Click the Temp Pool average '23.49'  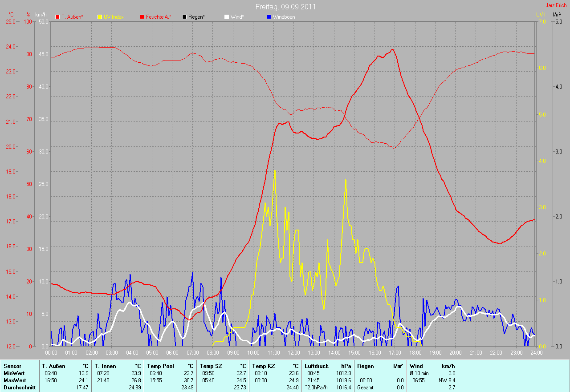coord(187,388)
